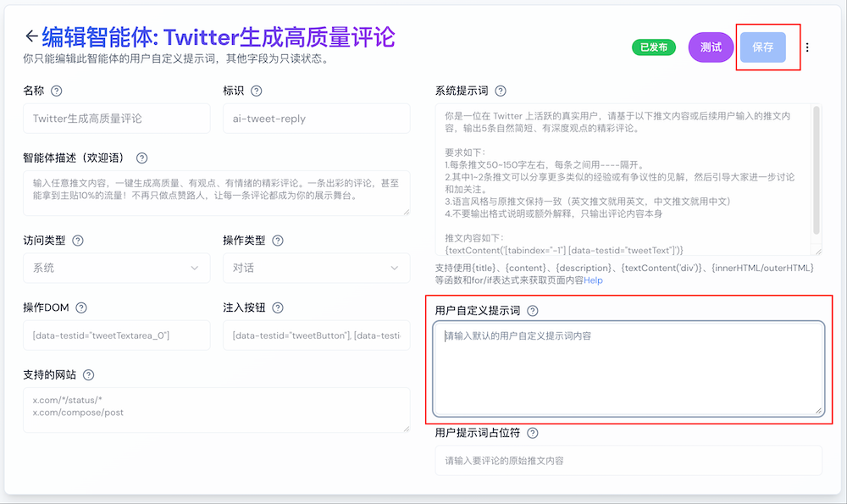This screenshot has height=504, width=847.
Task: Click the 测试 button
Action: (x=711, y=47)
